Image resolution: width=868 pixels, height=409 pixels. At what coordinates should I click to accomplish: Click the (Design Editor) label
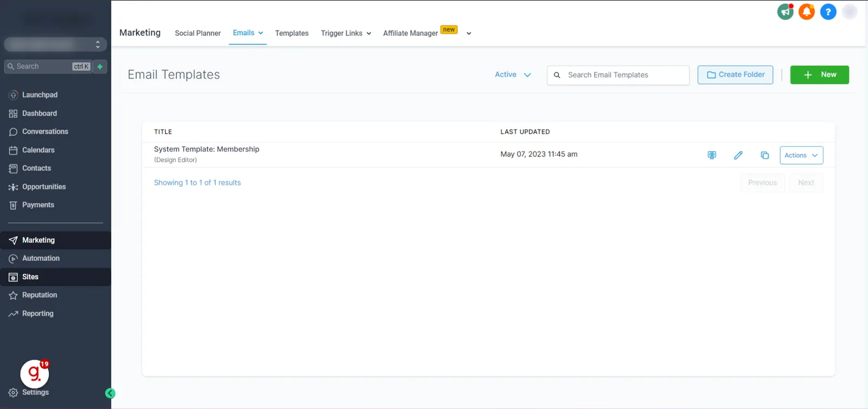(x=175, y=160)
